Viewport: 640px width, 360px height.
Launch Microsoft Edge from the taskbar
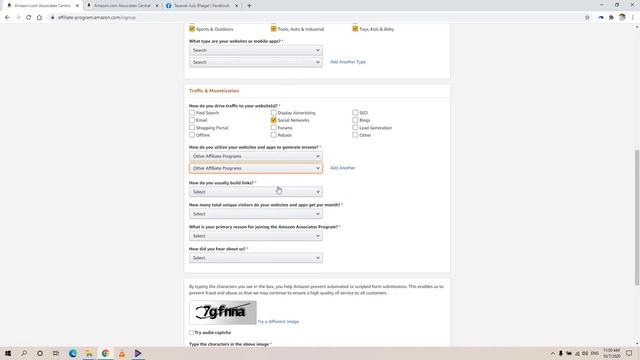[73, 353]
